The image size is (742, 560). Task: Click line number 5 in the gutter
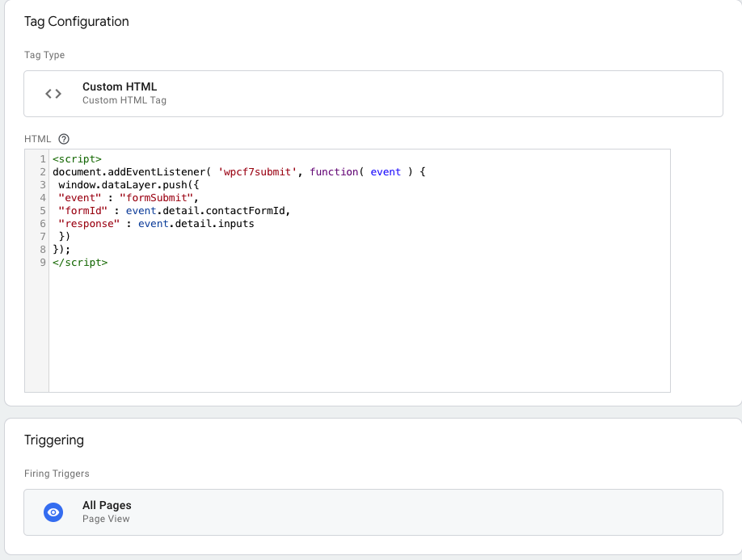click(x=43, y=210)
